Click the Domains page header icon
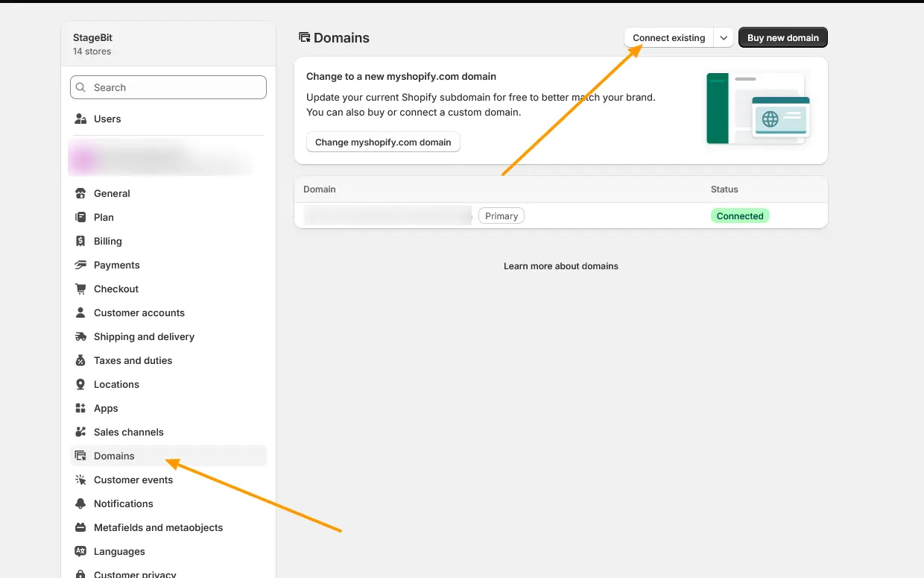 (x=304, y=37)
